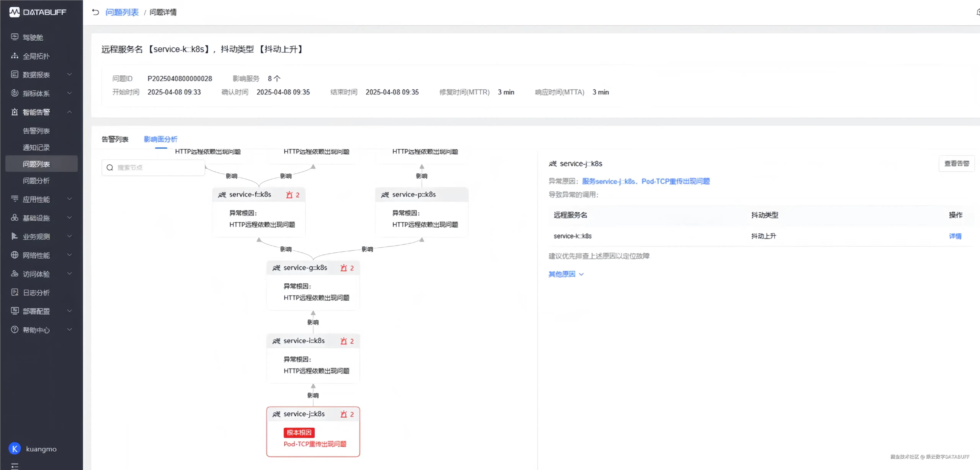Image resolution: width=980 pixels, height=470 pixels.
Task: Click the 日志分析 sidebar icon
Action: [x=15, y=292]
